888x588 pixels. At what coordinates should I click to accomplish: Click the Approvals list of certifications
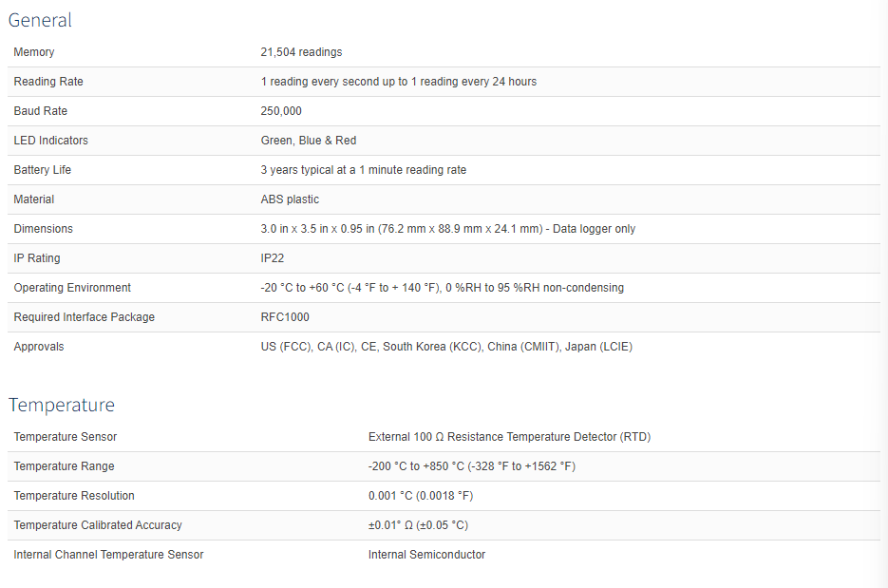click(446, 347)
